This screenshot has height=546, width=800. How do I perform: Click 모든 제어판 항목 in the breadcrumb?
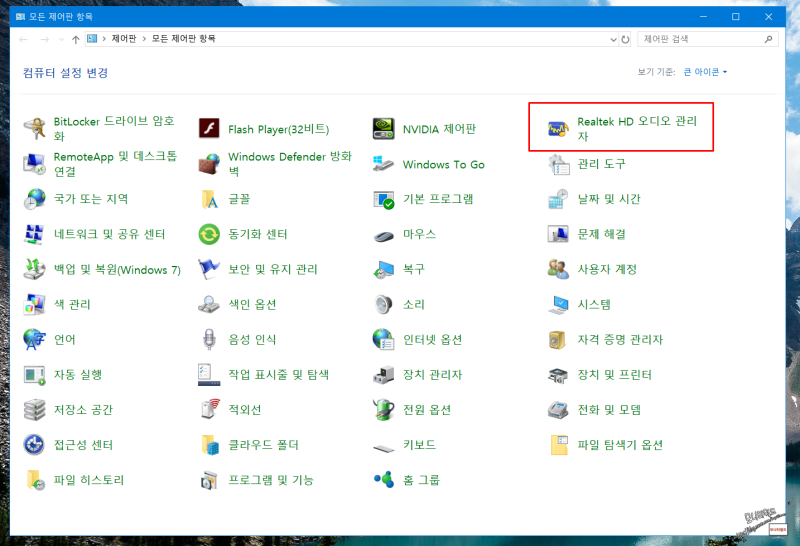tap(184, 39)
